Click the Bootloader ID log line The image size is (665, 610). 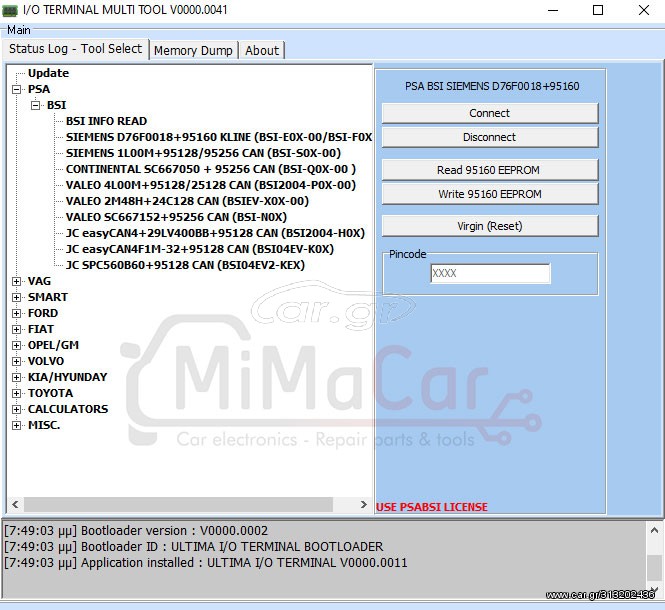coord(193,547)
